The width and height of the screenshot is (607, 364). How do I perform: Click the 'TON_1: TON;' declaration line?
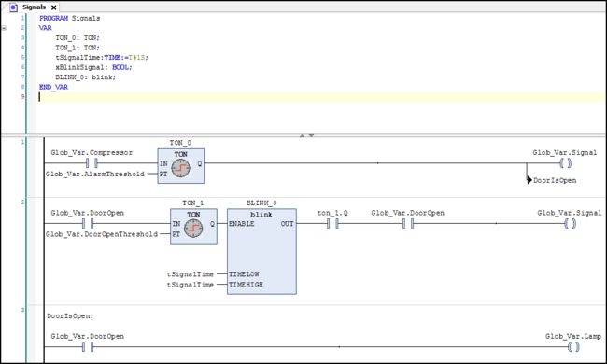78,48
